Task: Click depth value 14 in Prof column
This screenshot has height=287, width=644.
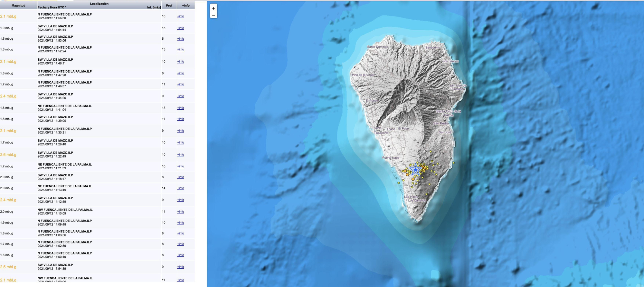Action: click(x=164, y=188)
